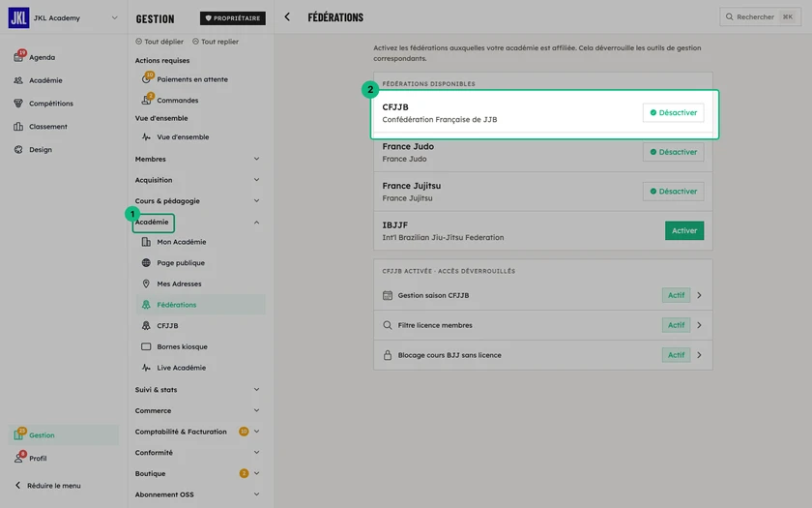Open the Classement podium icon

[18, 126]
